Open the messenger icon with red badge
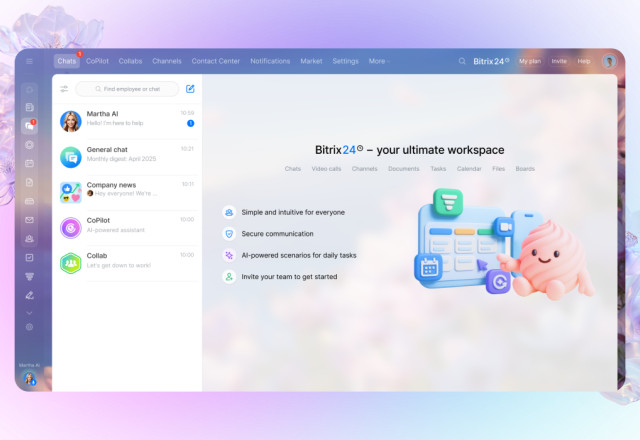This screenshot has width=640, height=440. [29, 126]
